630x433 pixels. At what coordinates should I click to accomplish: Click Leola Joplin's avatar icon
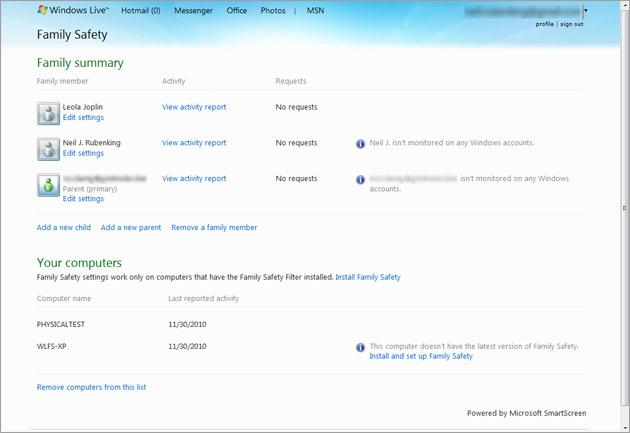tap(48, 113)
